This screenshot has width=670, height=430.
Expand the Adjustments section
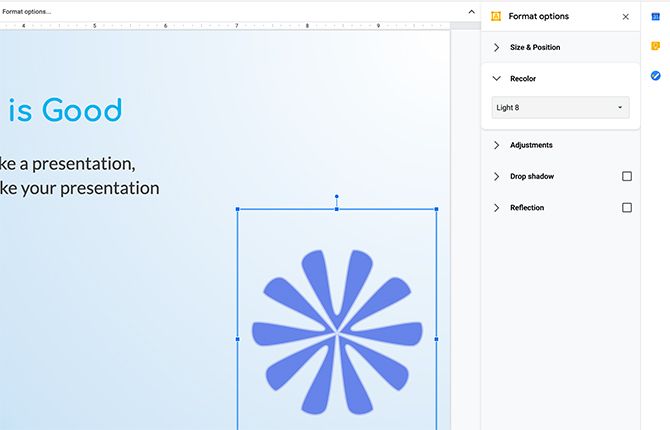497,145
